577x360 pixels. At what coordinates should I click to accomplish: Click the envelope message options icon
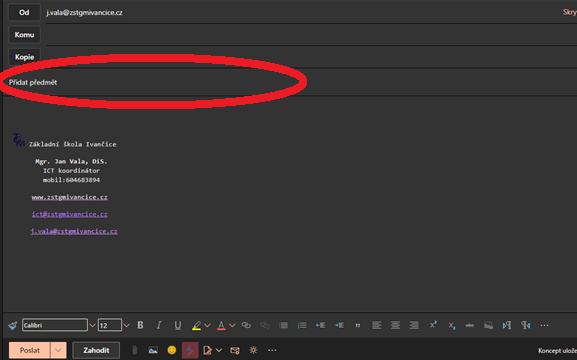tap(235, 350)
